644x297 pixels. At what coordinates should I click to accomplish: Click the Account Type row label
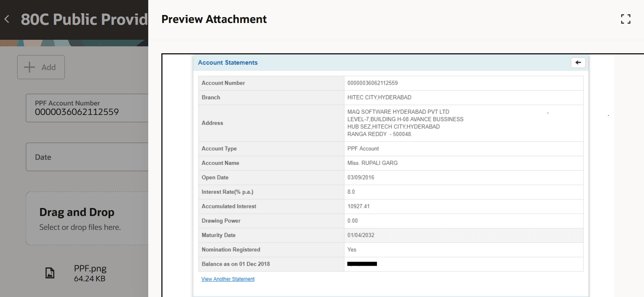click(x=219, y=148)
